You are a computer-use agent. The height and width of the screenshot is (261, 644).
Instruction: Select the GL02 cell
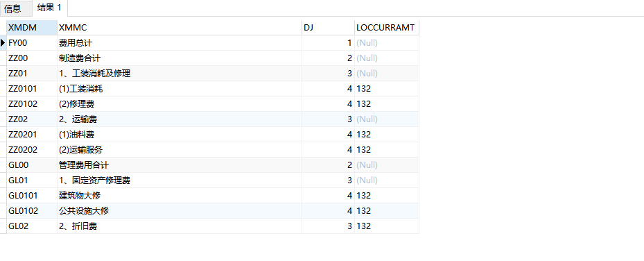[32, 226]
